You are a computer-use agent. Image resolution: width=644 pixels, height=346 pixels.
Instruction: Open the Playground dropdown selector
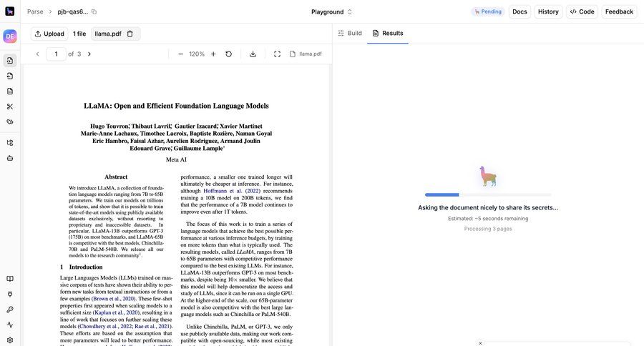(x=331, y=11)
